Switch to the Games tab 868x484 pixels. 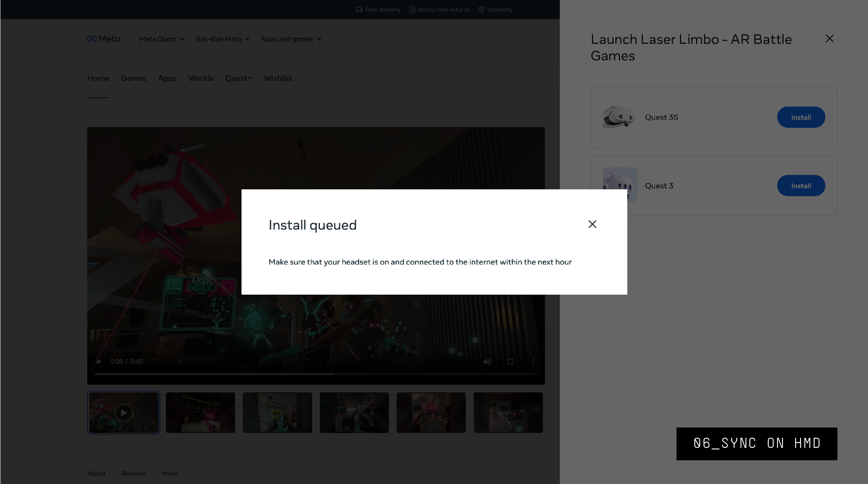pos(133,78)
